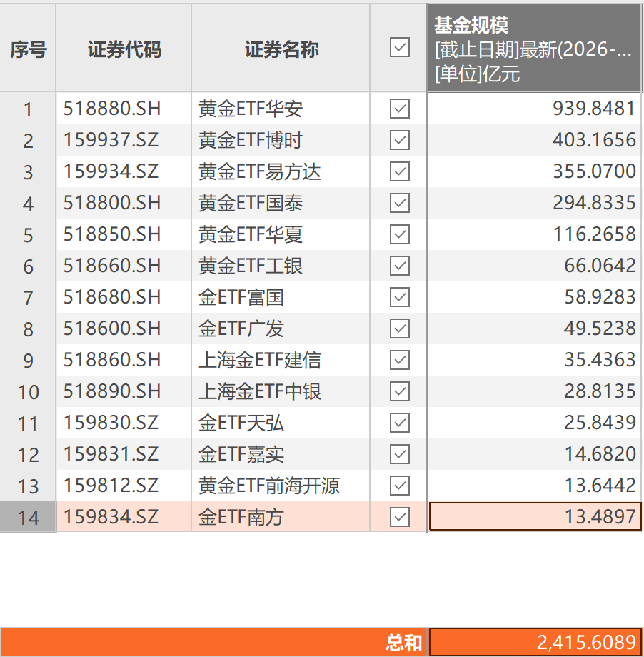
Task: Toggle the checkbox for 上海金ETF建信
Action: [x=399, y=360]
